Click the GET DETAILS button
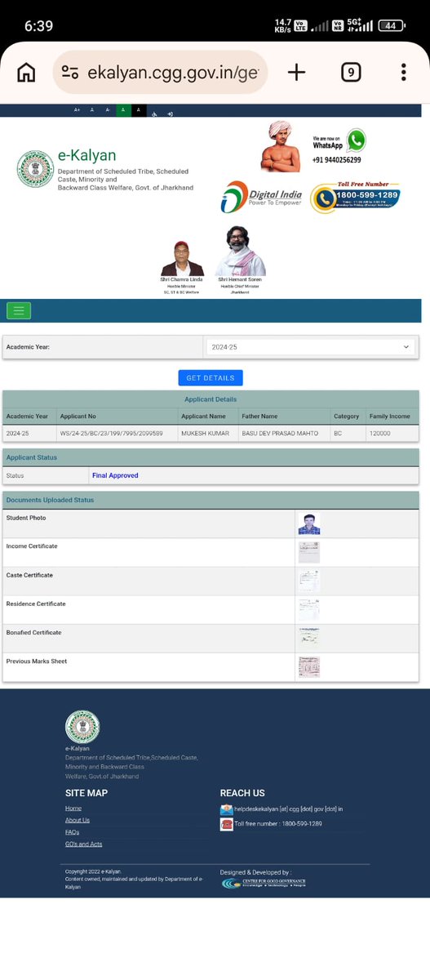 (211, 378)
